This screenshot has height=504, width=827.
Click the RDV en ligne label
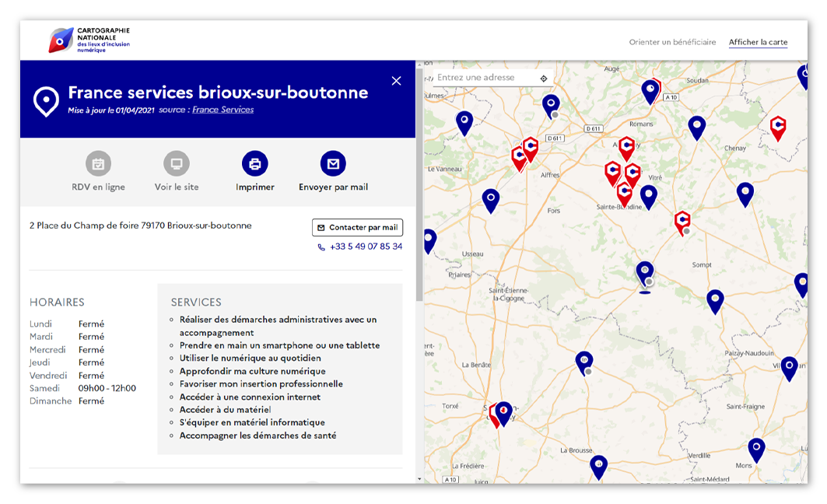coord(98,187)
